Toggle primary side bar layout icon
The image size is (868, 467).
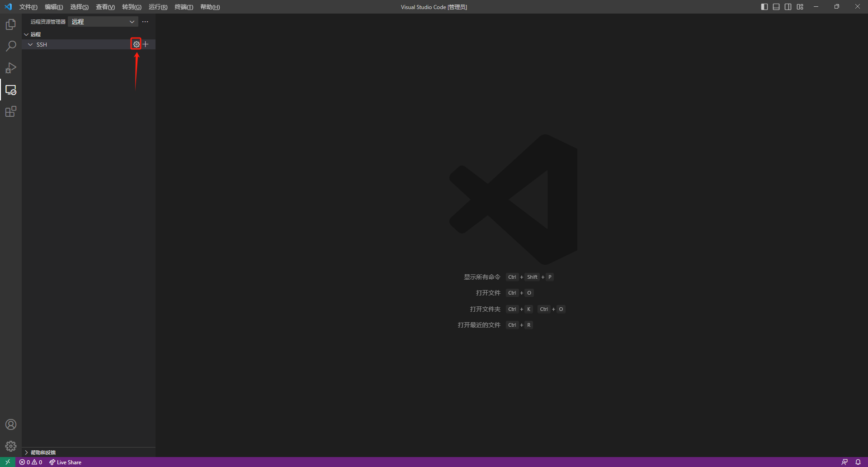[764, 7]
